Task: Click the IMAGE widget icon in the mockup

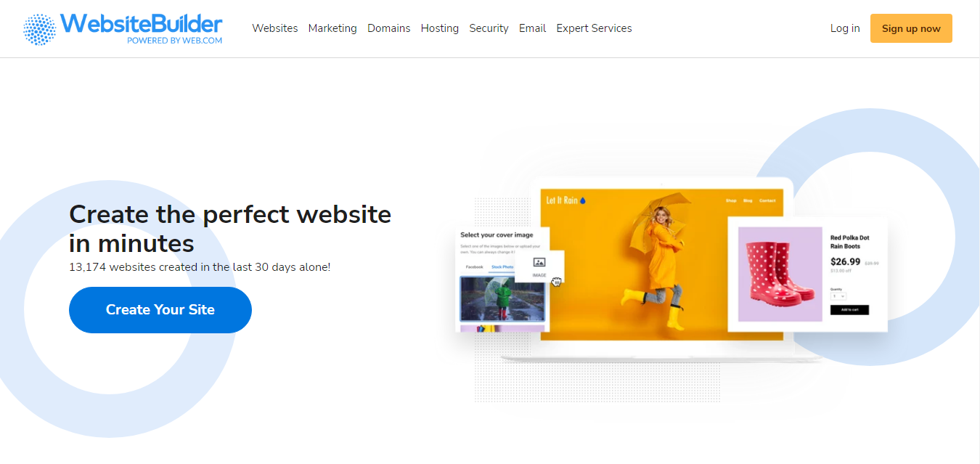Action: tap(539, 263)
